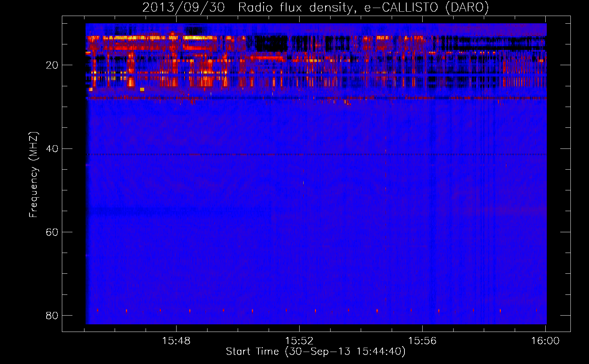Image resolution: width=589 pixels, height=364 pixels.
Task: Click the 20 MHz frequency tick label
Action: click(x=52, y=65)
